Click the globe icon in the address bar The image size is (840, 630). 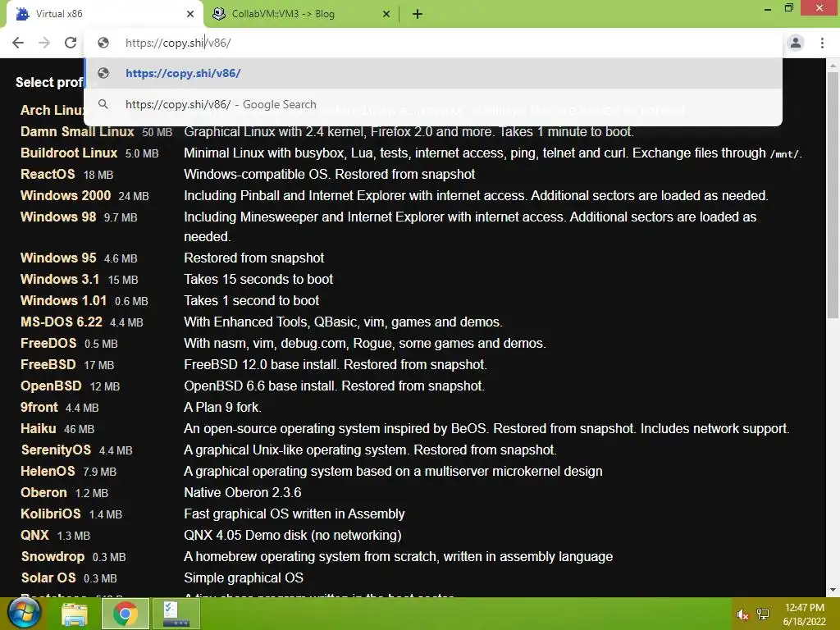point(103,43)
